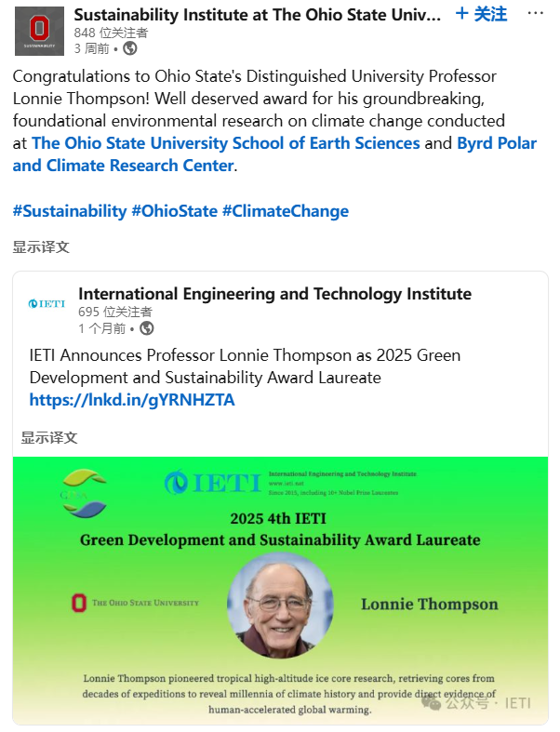This screenshot has width=560, height=732.
Task: Open Sustainability Institute at The Ohio State page title
Action: pos(258,15)
